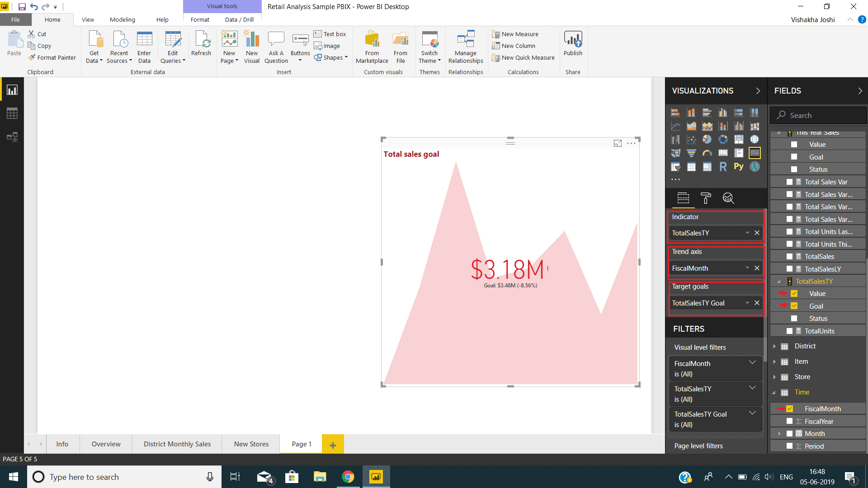Image resolution: width=868 pixels, height=488 pixels.
Task: Click the KPI visualization type icon
Action: point(754,153)
